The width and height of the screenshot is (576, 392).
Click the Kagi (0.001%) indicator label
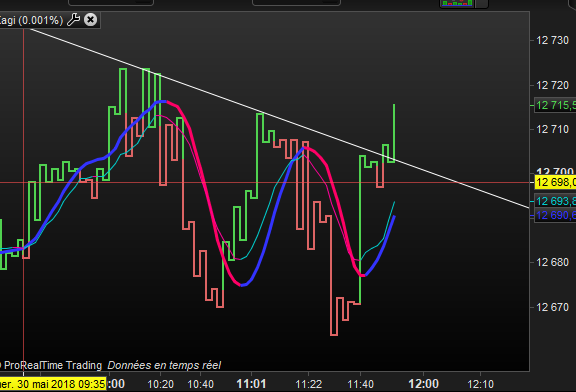31,20
